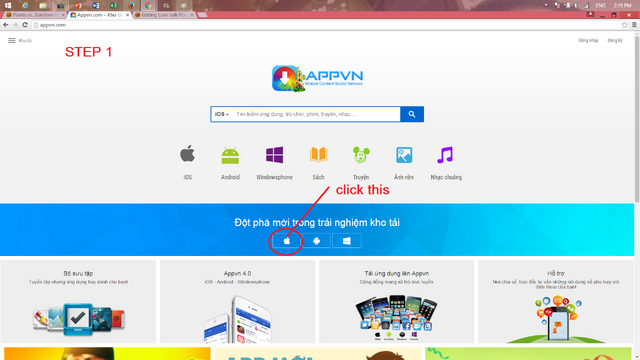Open the Hỗ trợ support card

pos(556,301)
